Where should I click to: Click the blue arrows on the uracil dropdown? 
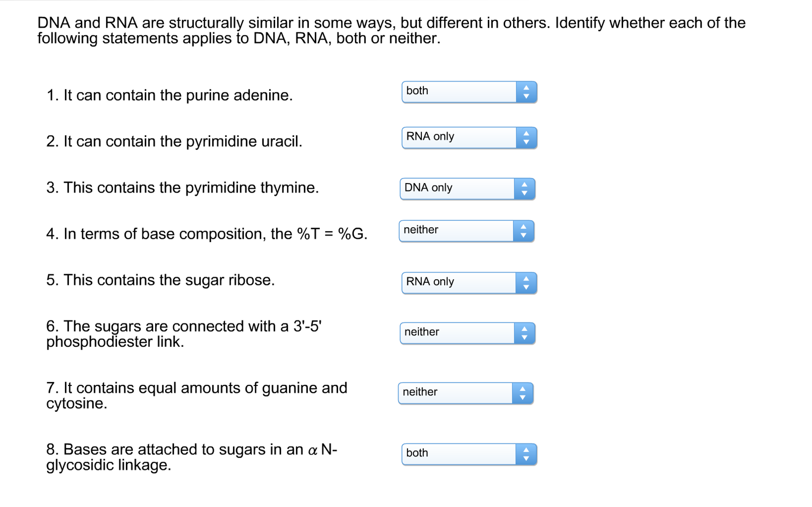coord(526,138)
